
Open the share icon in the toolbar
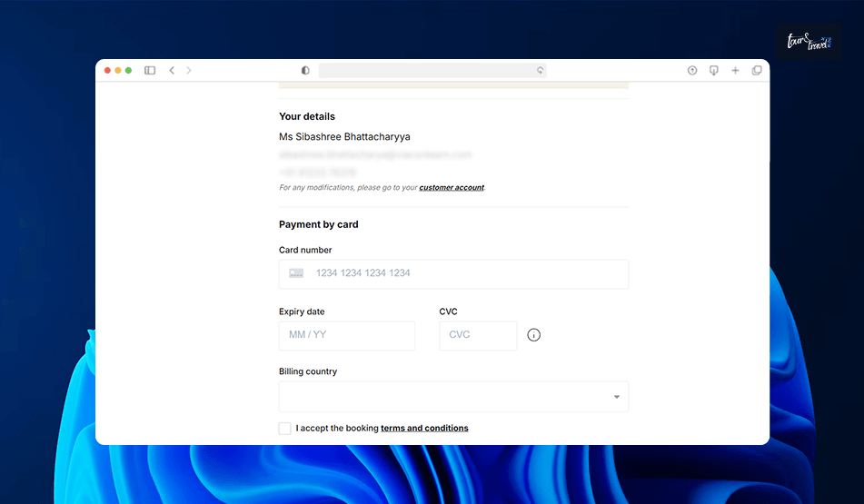692,71
